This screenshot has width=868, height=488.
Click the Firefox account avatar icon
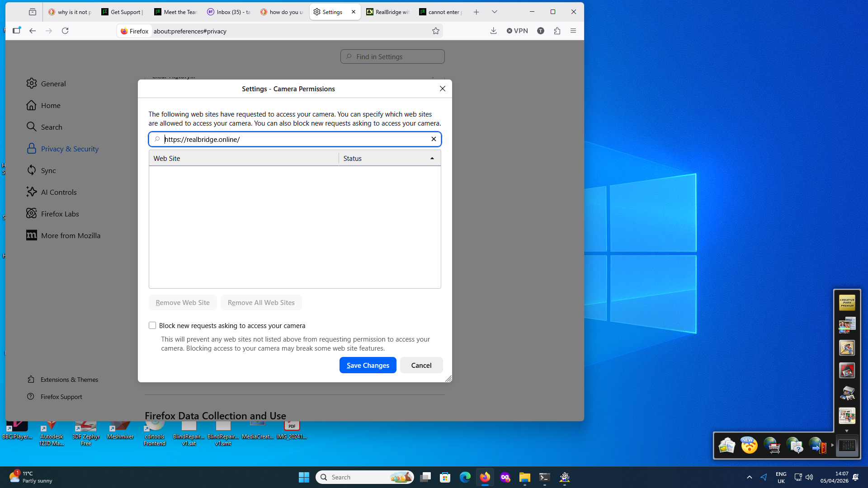click(x=541, y=31)
